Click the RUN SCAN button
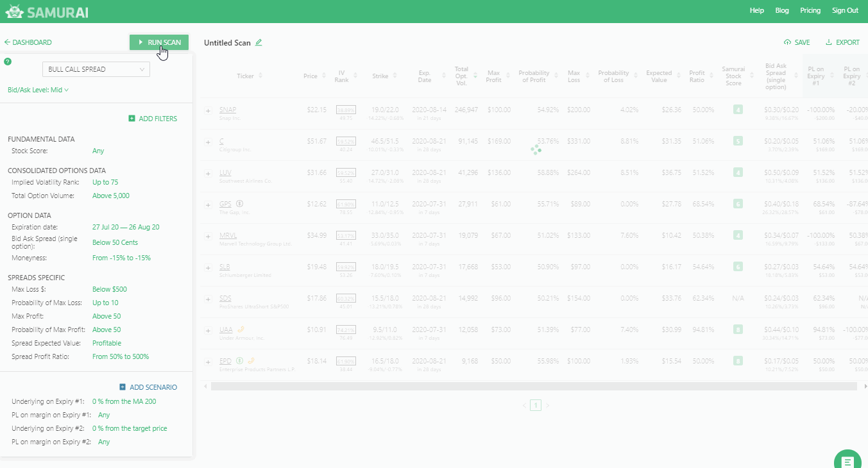The image size is (868, 468). pos(159,42)
